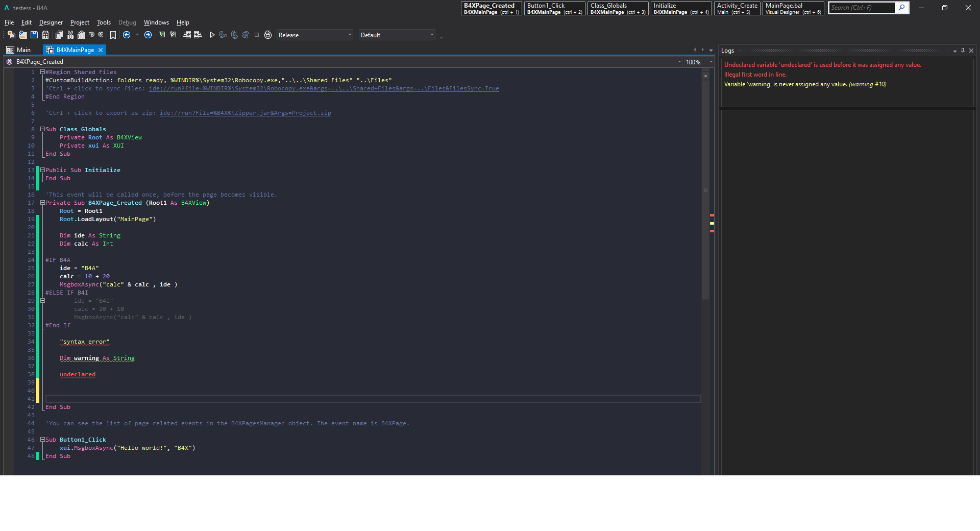Toggle auto-hide pin on Logs panel
This screenshot has width=980, height=531.
pyautogui.click(x=963, y=51)
